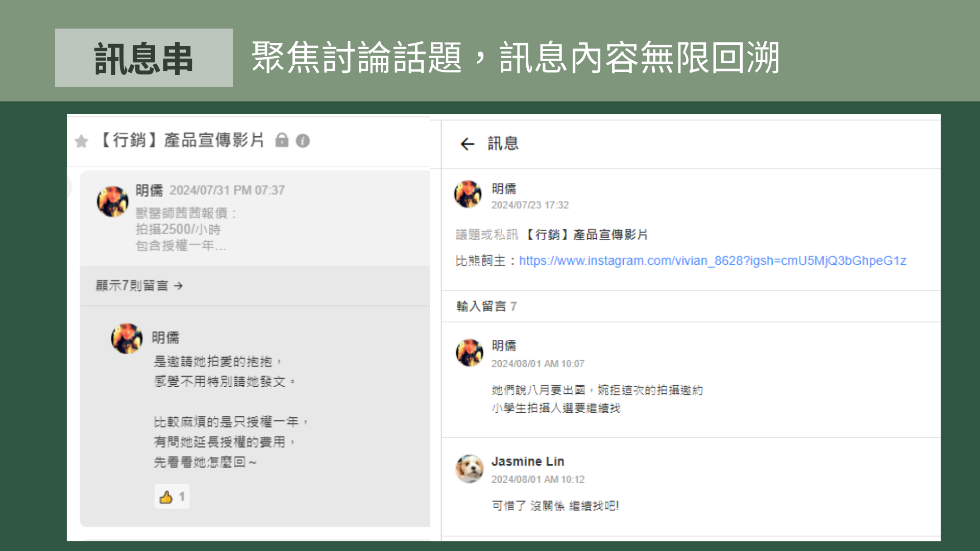Click the 訊息 panel title

tap(503, 144)
